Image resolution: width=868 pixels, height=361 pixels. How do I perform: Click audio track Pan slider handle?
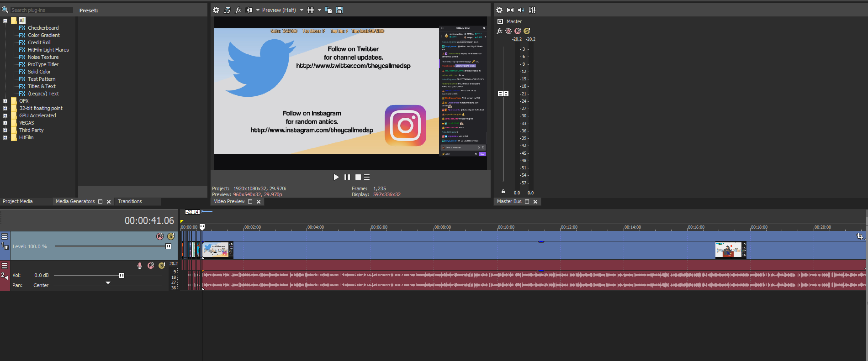click(x=108, y=283)
